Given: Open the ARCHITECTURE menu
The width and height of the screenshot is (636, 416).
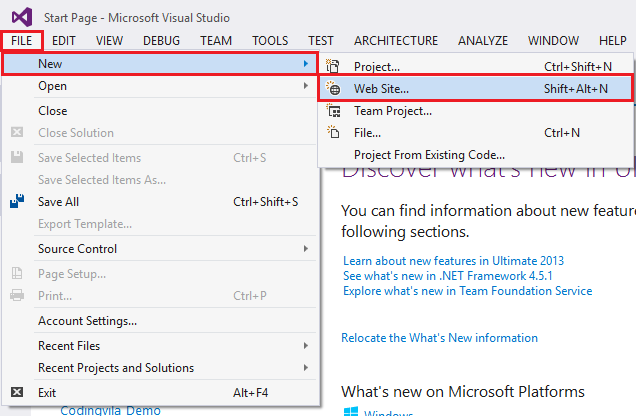Looking at the screenshot, I should point(396,41).
